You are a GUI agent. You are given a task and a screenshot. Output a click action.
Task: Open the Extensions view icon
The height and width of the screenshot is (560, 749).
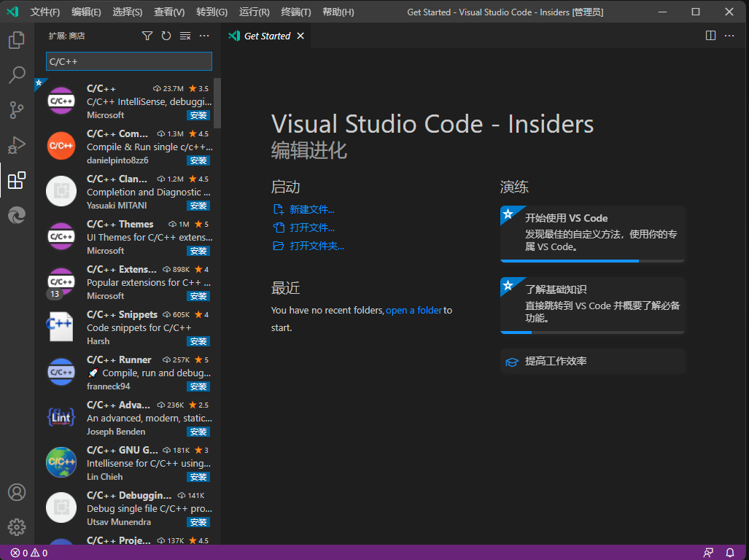[17, 180]
